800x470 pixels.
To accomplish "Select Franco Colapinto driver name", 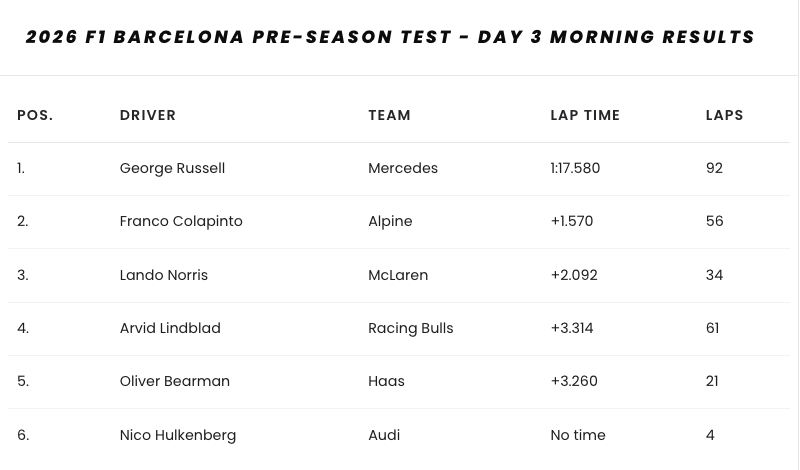I will 181,221.
